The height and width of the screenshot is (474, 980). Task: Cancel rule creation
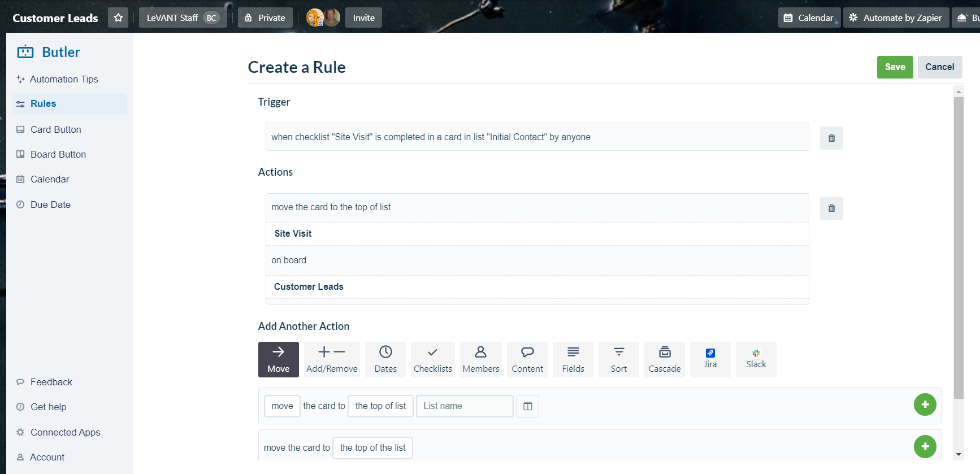point(939,67)
